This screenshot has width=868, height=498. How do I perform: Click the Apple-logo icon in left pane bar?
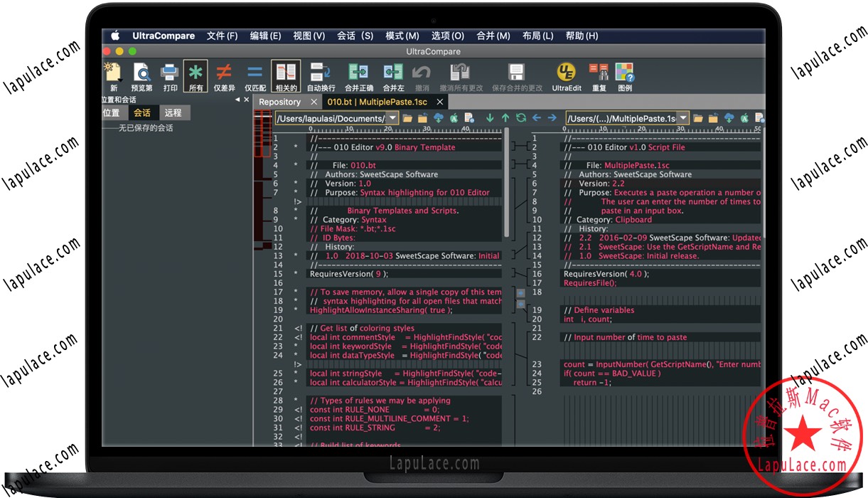pos(454,118)
